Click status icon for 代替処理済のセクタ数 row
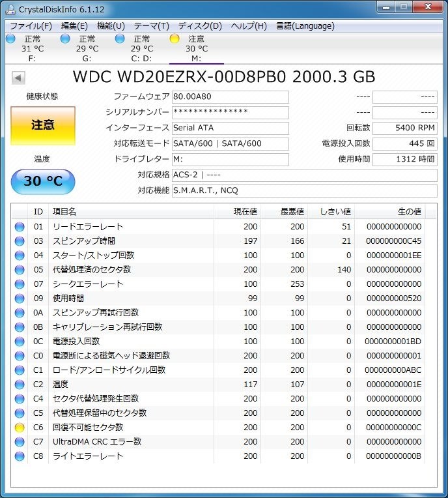The height and width of the screenshot is (498, 448). click(20, 270)
